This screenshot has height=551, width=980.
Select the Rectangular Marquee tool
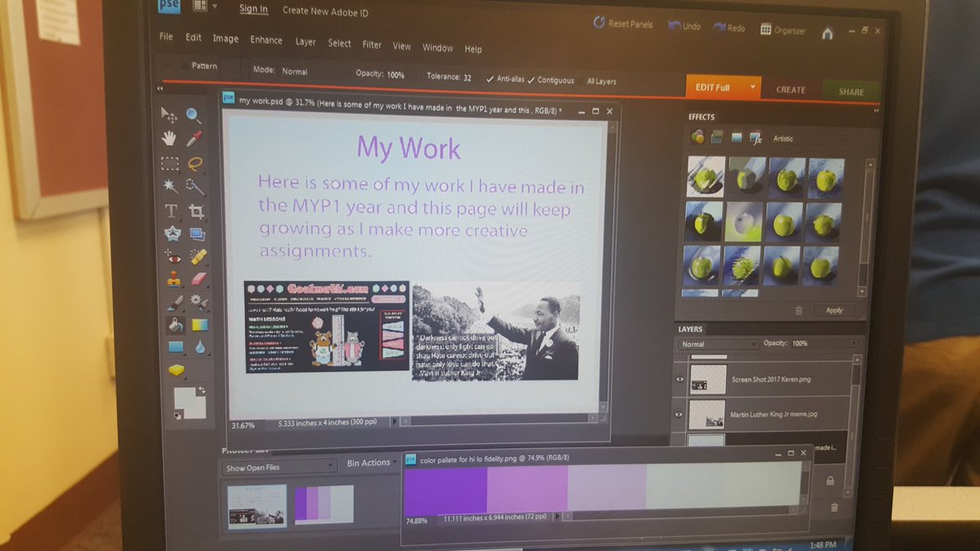(x=169, y=162)
